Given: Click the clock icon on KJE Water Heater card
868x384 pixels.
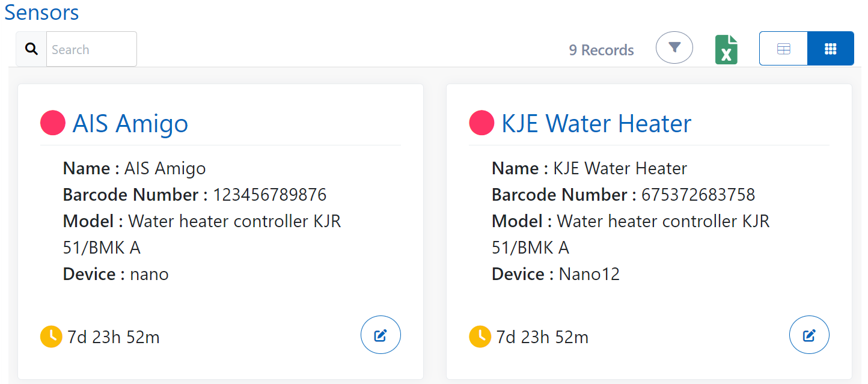Looking at the screenshot, I should click(x=479, y=337).
